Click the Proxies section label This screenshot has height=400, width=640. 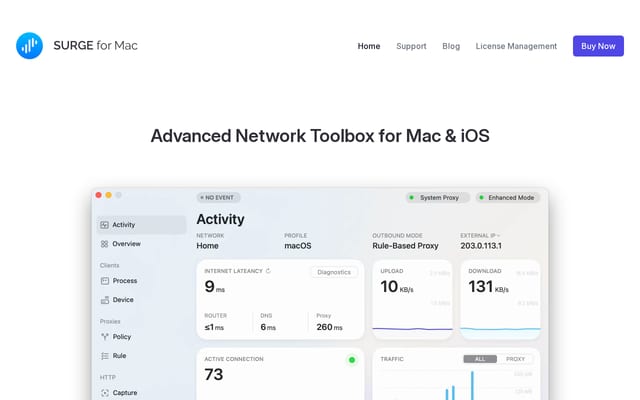[110, 321]
